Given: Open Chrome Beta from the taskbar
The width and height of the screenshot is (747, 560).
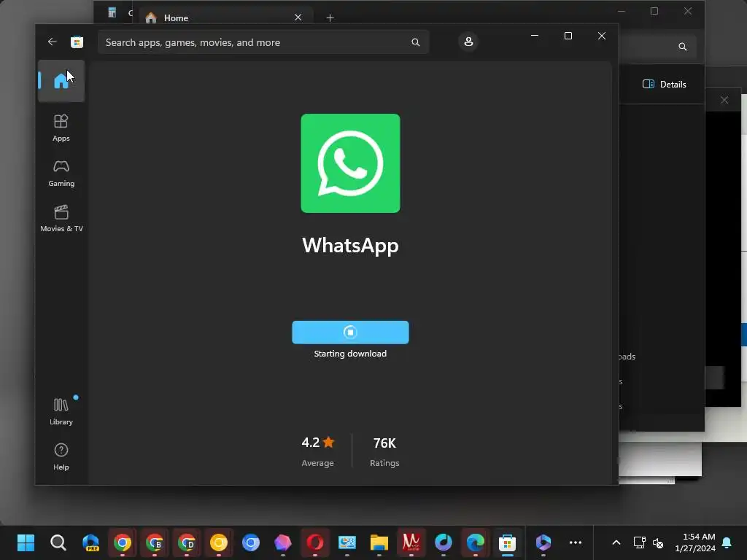Looking at the screenshot, I should pos(155,542).
